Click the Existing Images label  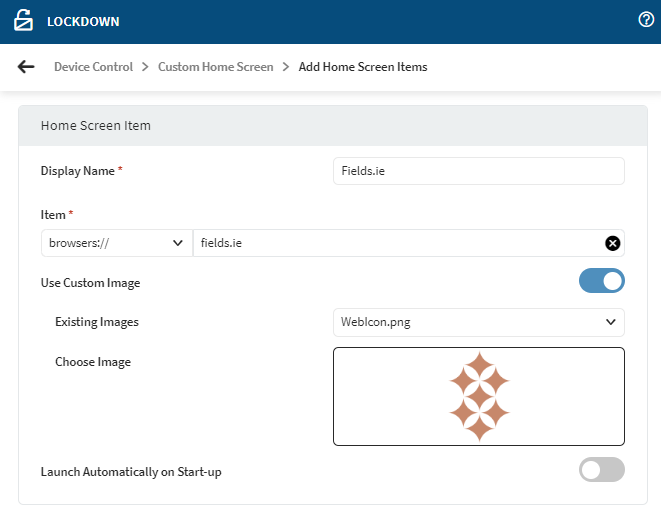[97, 322]
